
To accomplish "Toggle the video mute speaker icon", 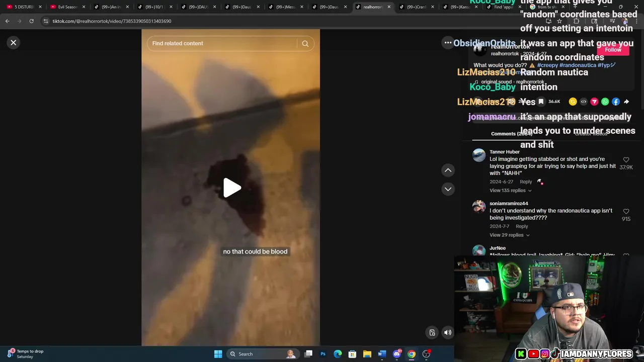I will coord(448,332).
